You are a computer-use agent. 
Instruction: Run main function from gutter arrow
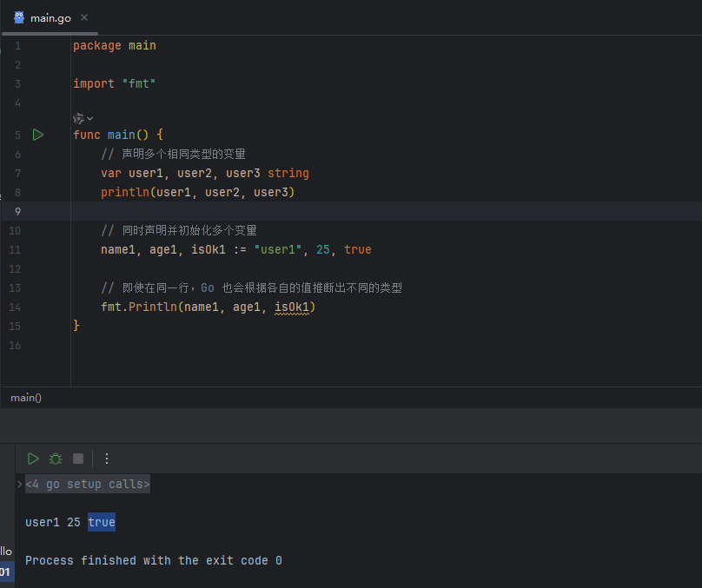38,135
